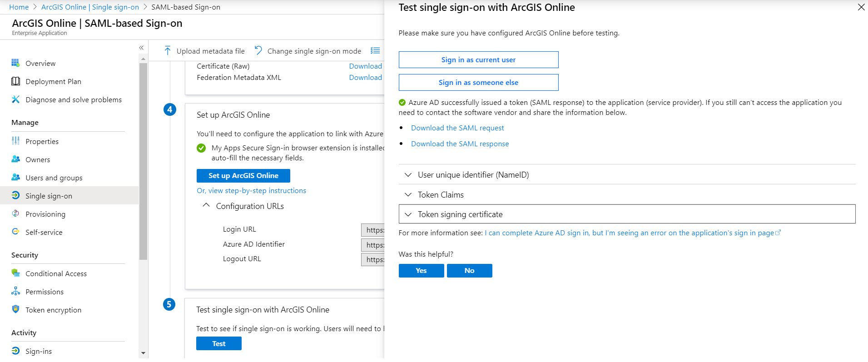868x362 pixels.
Task: Download the SAML response
Action: (x=460, y=144)
